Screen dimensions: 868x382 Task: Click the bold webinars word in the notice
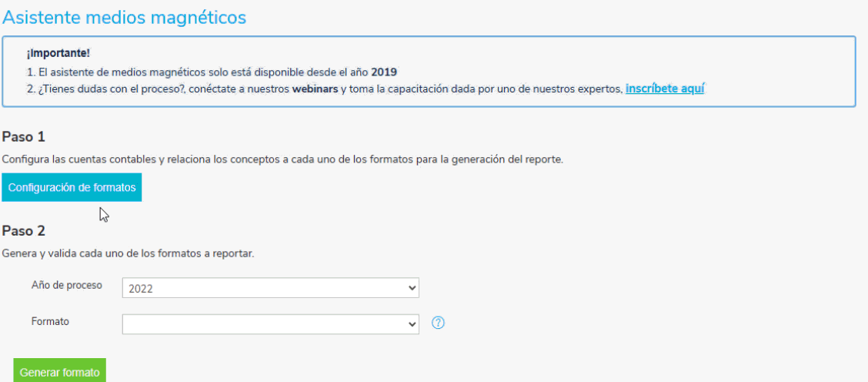(x=315, y=89)
